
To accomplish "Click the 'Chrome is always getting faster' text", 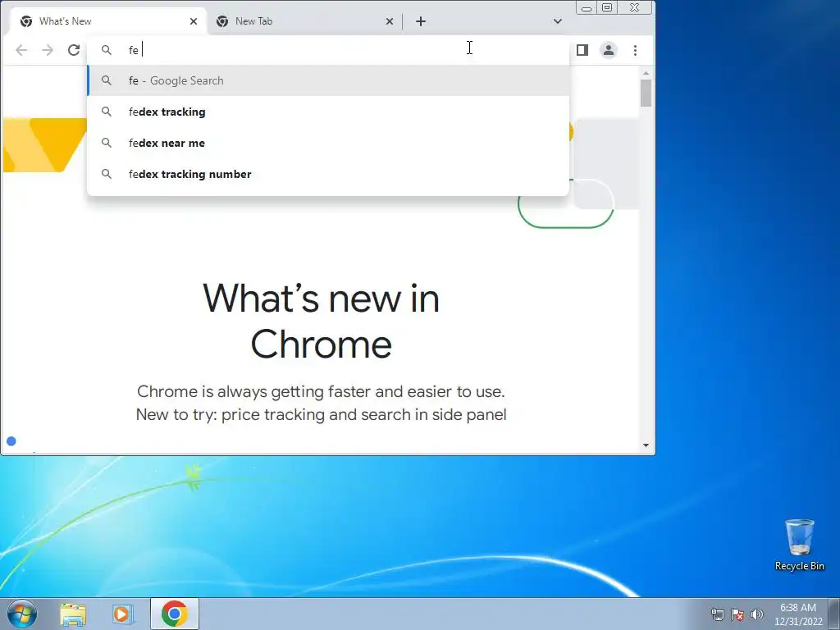I will (x=321, y=403).
